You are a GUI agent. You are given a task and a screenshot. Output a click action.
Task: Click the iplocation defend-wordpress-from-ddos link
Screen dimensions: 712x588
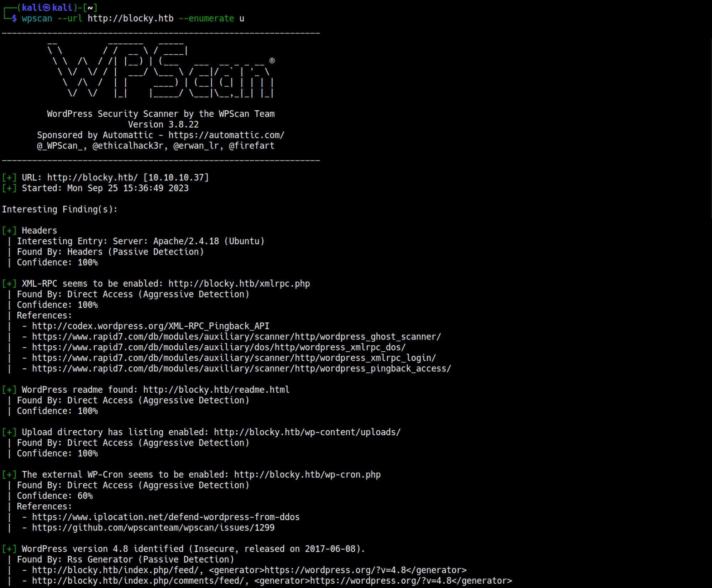(166, 517)
